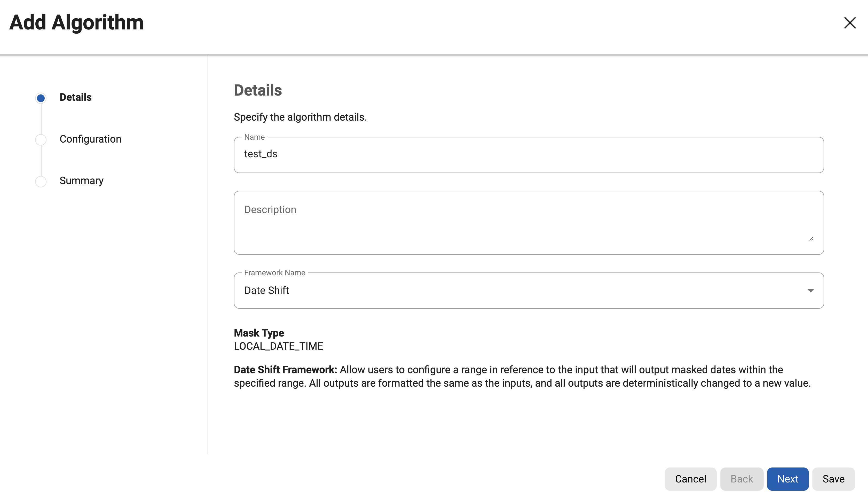Image resolution: width=868 pixels, height=499 pixels.
Task: Click the Framework Name floating label
Action: pos(274,273)
